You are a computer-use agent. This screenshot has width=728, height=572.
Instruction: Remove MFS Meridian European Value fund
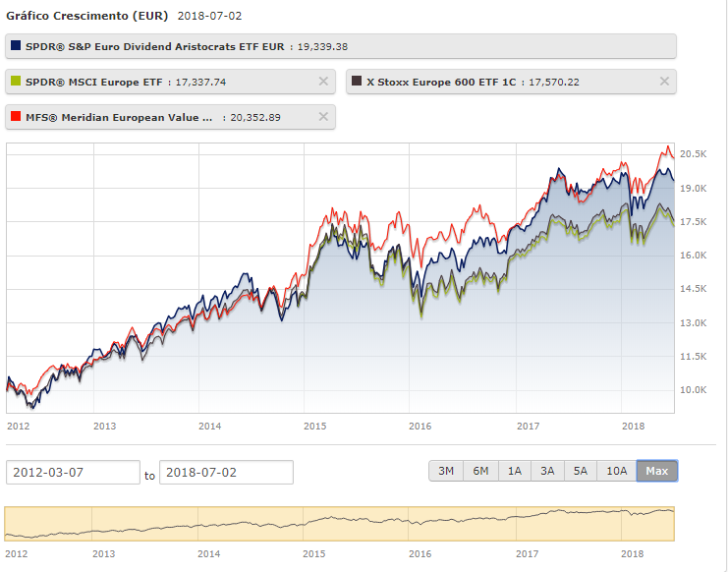coord(323,117)
